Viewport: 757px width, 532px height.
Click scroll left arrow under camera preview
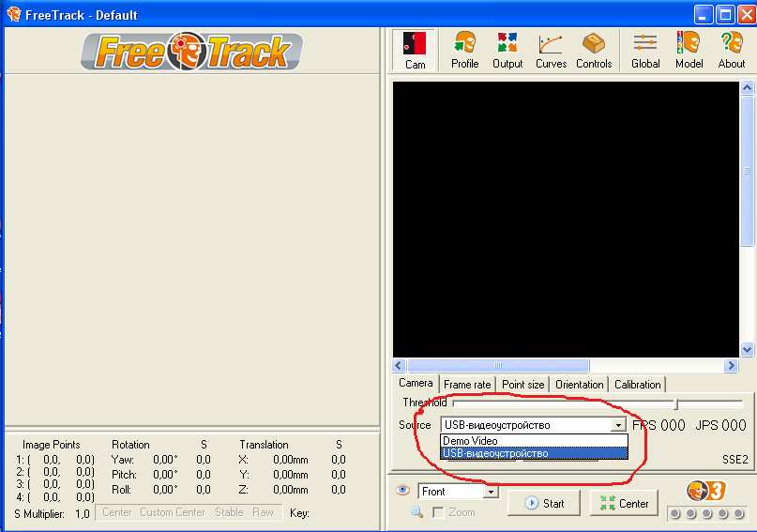point(399,365)
